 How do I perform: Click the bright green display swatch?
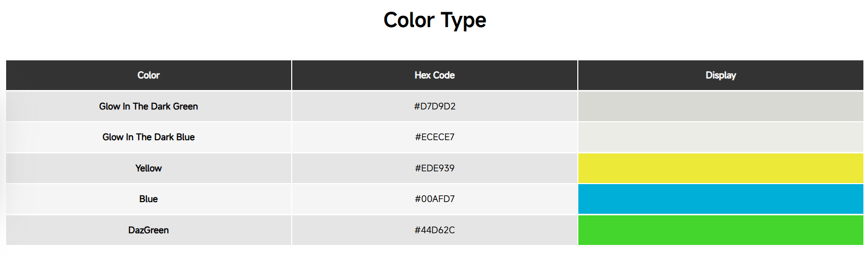[x=721, y=230]
